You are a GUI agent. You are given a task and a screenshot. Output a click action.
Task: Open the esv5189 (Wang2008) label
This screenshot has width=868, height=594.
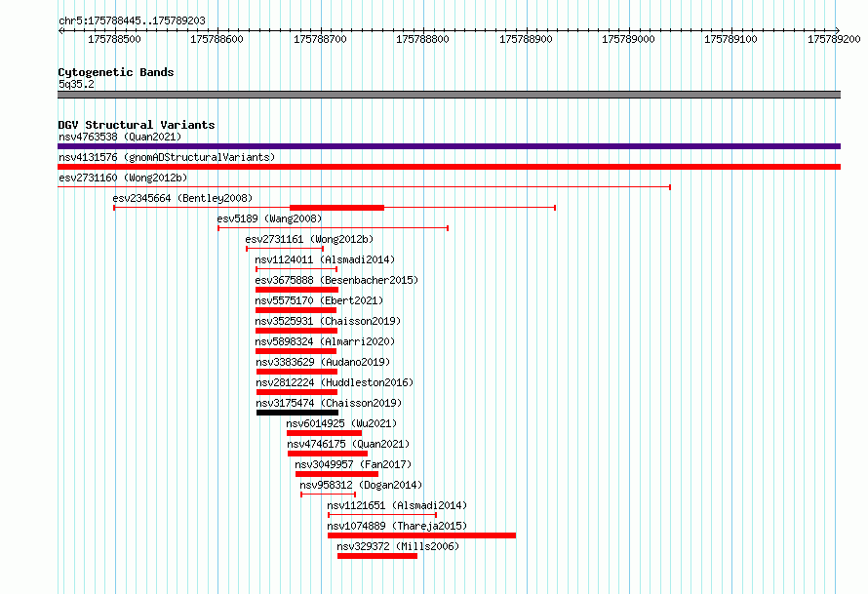coord(269,218)
